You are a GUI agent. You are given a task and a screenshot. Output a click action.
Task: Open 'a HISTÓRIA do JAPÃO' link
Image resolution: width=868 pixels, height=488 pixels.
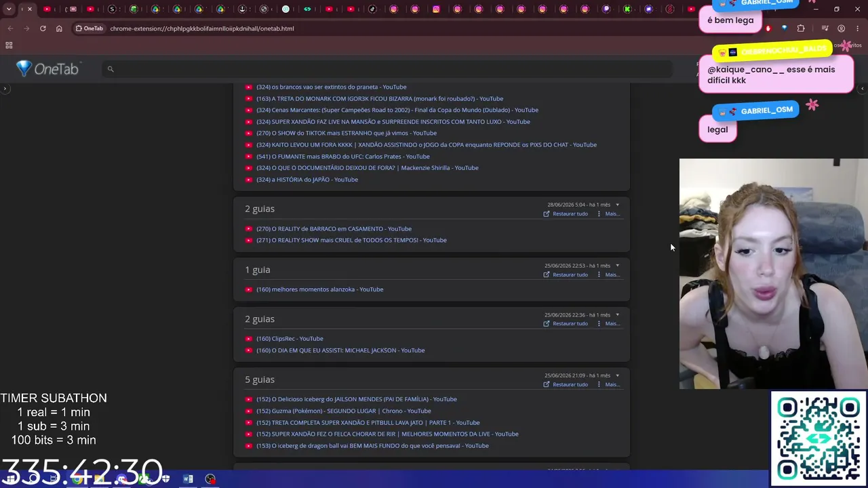[x=307, y=180]
